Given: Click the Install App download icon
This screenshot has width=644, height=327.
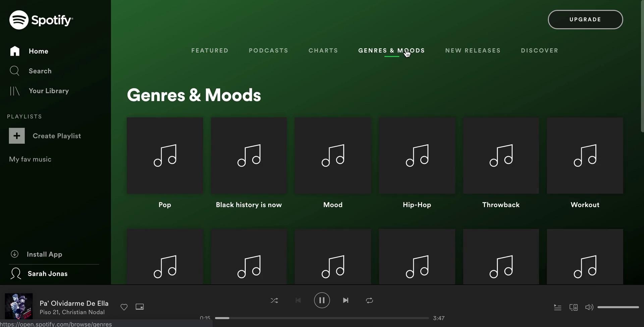Looking at the screenshot, I should pos(14,254).
